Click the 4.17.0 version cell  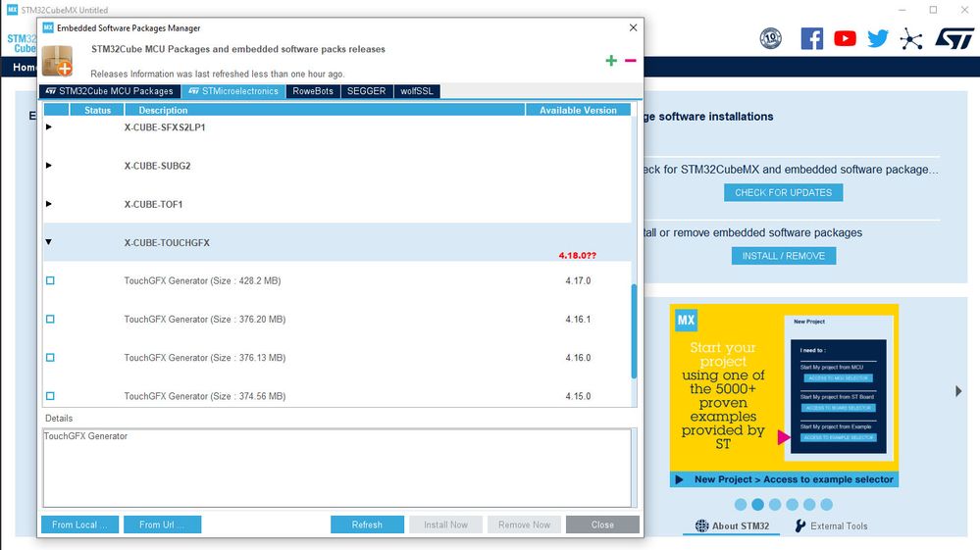pos(578,281)
